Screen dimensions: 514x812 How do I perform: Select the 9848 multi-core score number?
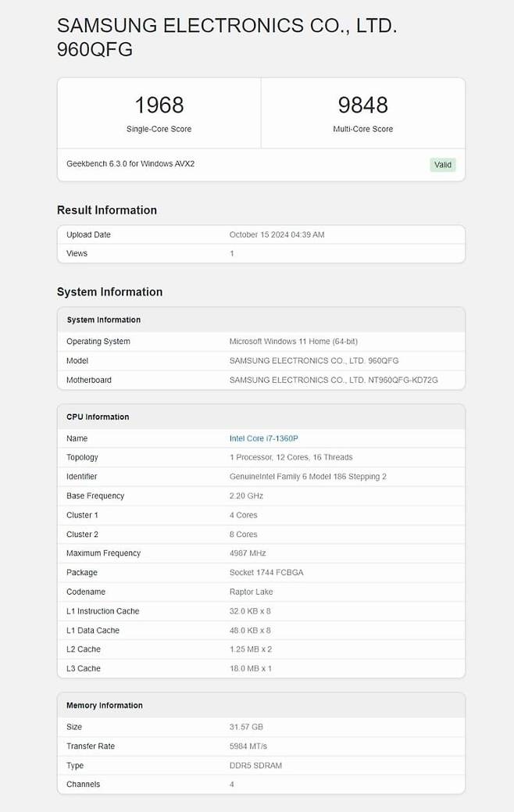[x=363, y=106]
